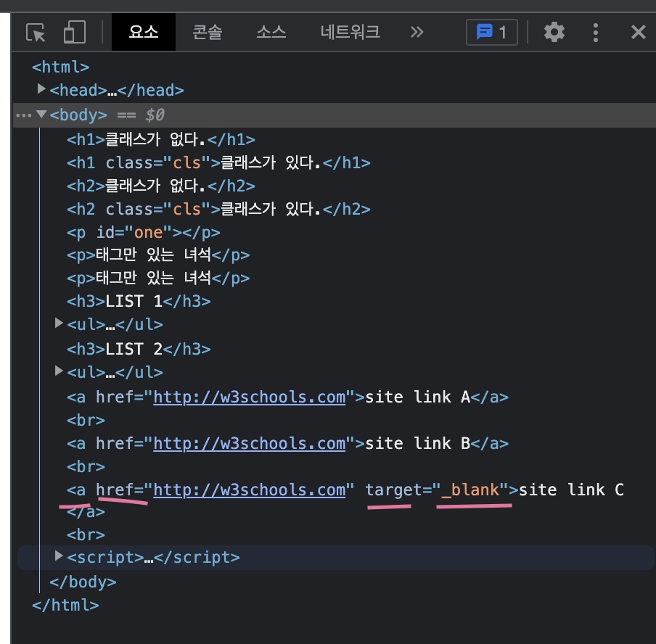Screen dimensions: 656x644
Task: Switch to the 소스 tab
Action: (271, 32)
